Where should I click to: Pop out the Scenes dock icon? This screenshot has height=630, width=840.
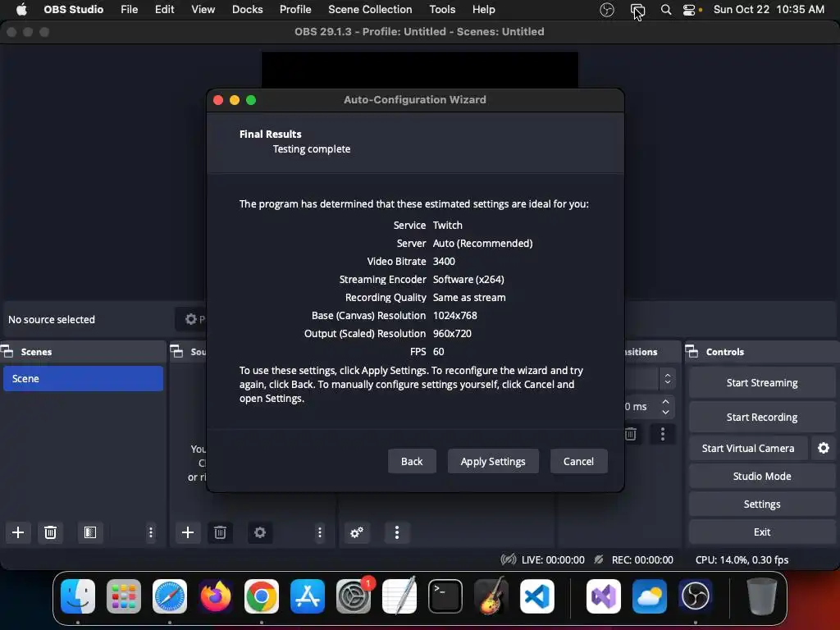point(7,351)
